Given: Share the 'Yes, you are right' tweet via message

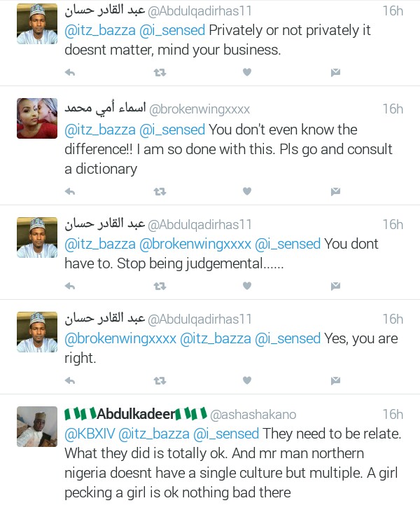Looking at the screenshot, I should click(335, 380).
